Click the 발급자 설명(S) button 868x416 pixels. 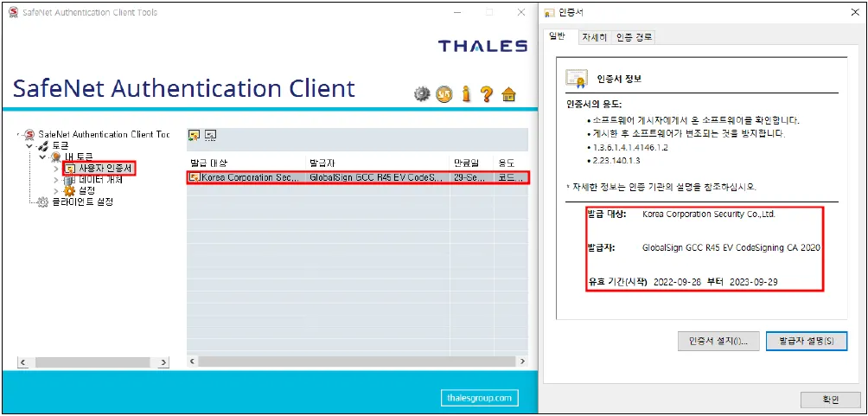(x=807, y=342)
